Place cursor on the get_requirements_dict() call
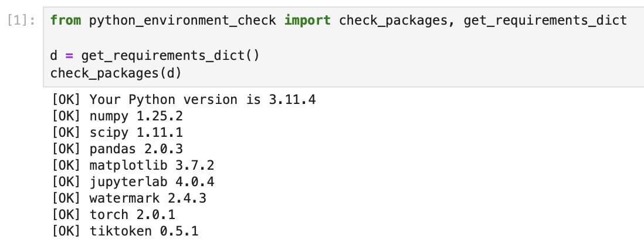The image size is (644, 249). [170, 56]
